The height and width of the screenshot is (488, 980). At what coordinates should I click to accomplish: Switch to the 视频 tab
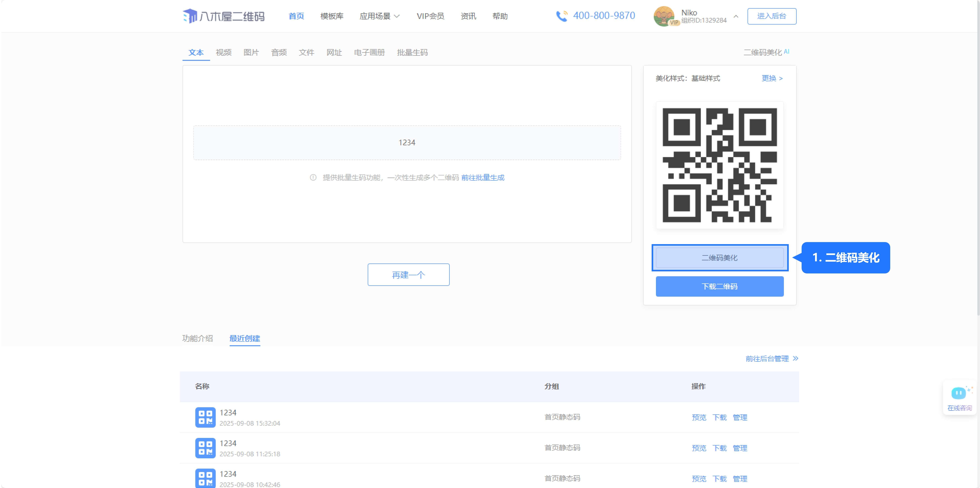tap(223, 52)
